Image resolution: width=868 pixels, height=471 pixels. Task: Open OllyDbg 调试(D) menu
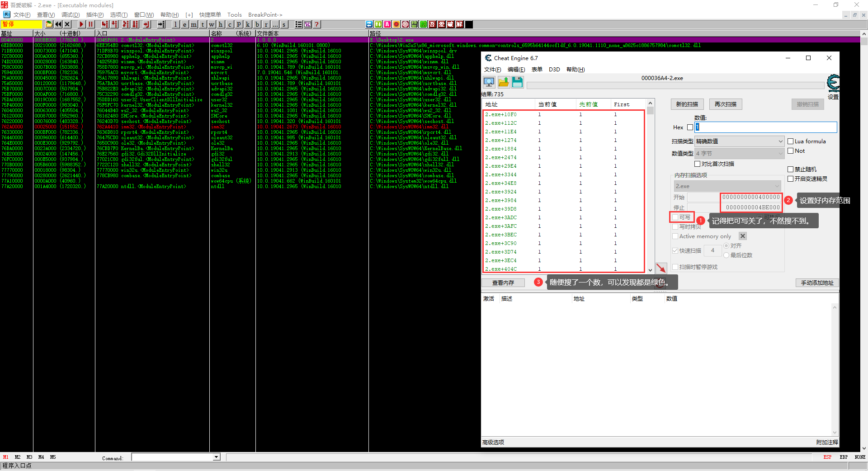coord(71,15)
